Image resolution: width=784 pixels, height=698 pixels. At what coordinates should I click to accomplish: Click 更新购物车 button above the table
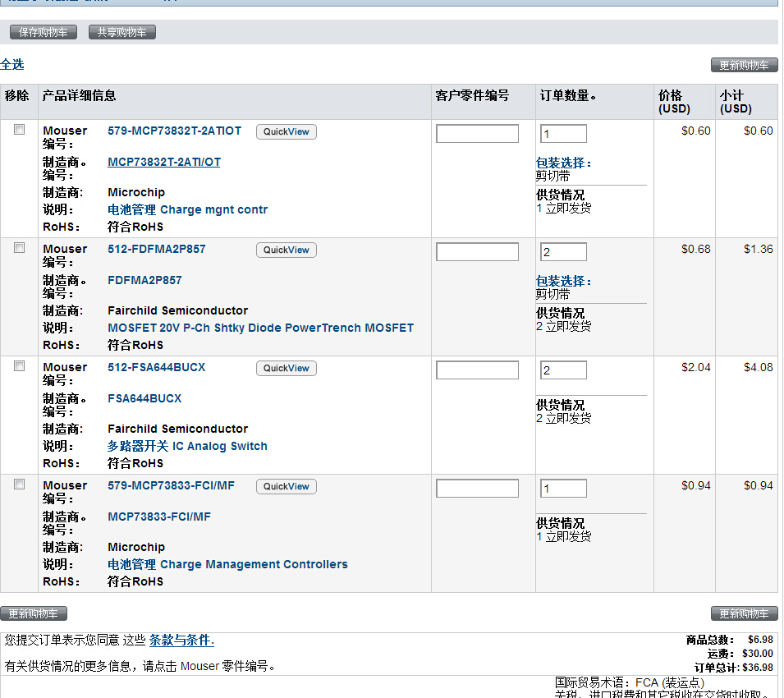click(x=744, y=65)
